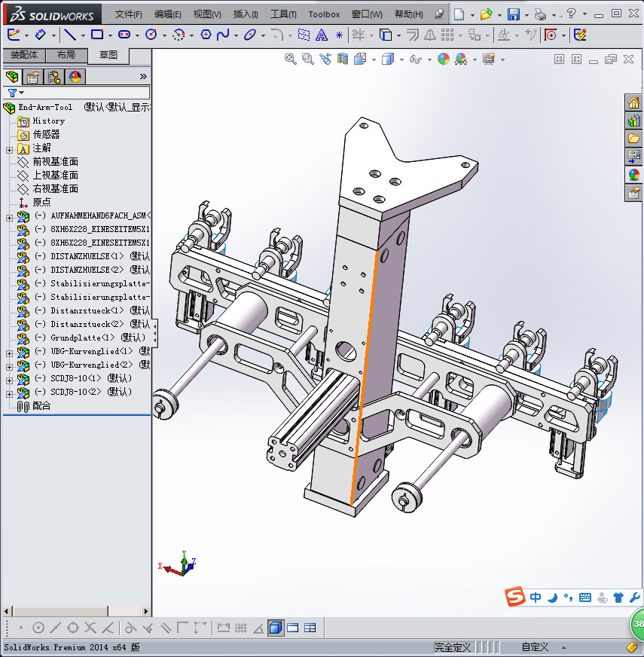Click the Apply Scene icon
The height and width of the screenshot is (657, 644).
(x=461, y=59)
